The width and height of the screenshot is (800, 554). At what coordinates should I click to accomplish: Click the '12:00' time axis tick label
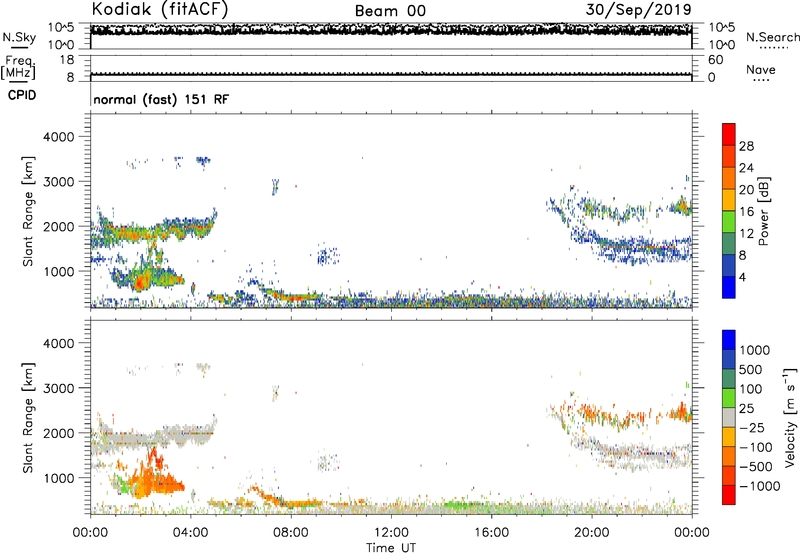[391, 533]
